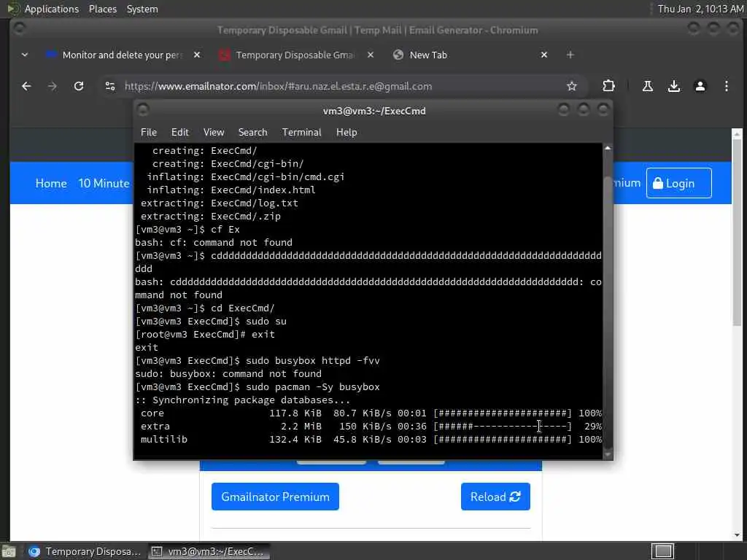Image resolution: width=747 pixels, height=560 pixels.
Task: Open the terminal View menu
Action: coord(214,133)
